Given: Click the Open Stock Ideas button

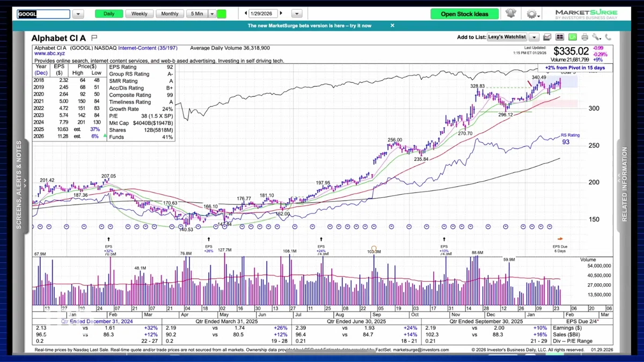Looking at the screenshot, I should [464, 14].
